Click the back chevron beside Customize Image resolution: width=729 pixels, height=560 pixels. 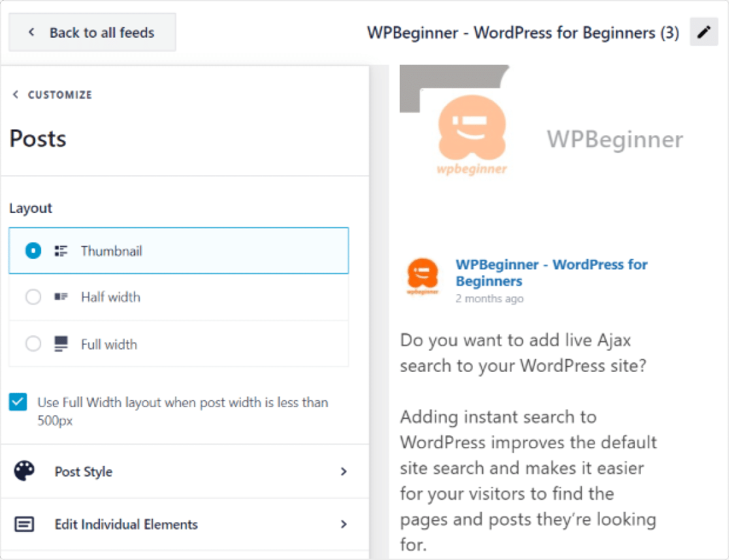click(16, 94)
